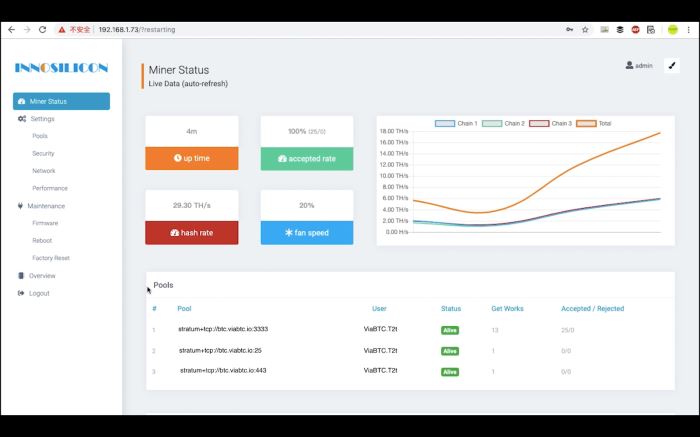This screenshot has width=700, height=437.
Task: Open Network settings page
Action: tap(44, 171)
